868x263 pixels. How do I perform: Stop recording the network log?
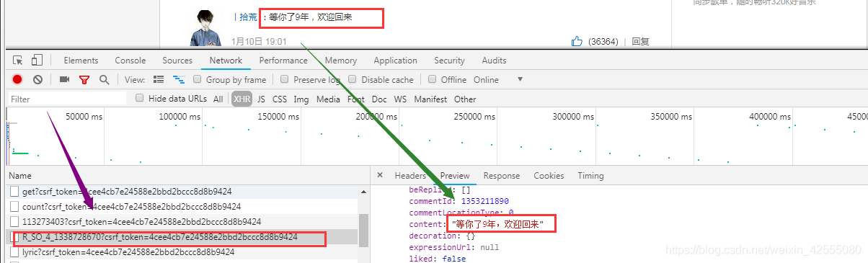(x=17, y=79)
